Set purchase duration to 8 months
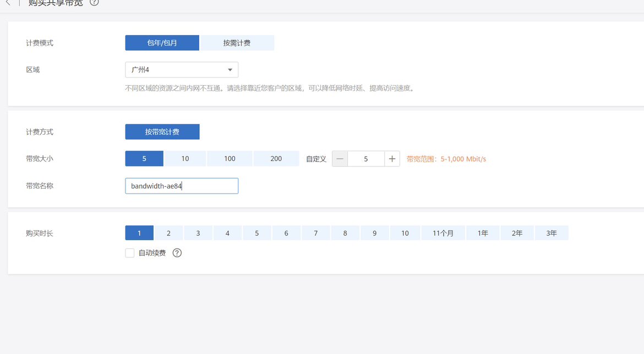 345,233
